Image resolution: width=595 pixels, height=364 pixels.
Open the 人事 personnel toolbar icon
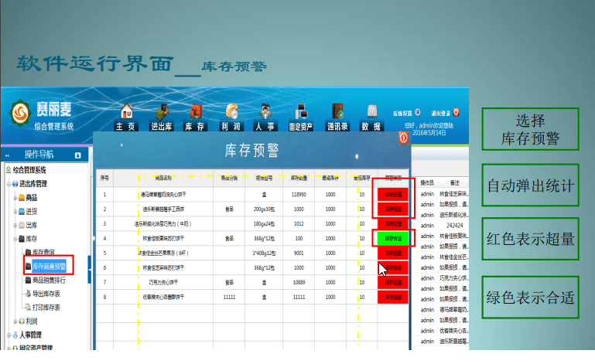point(265,117)
